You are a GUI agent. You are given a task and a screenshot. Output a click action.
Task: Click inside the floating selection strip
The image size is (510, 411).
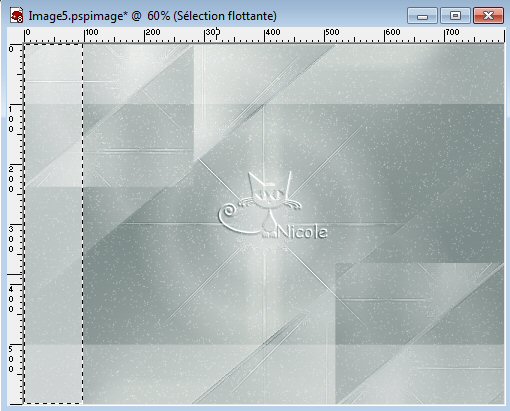[x=53, y=223]
